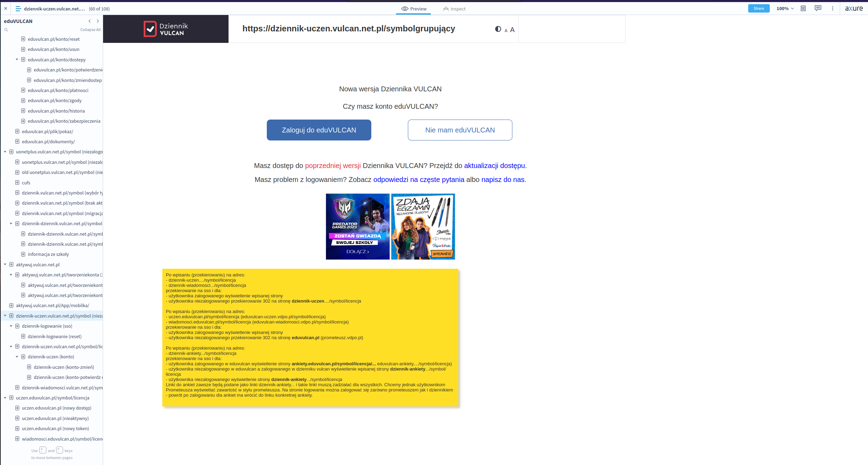Click the hamburger sitemap menu icon
This screenshot has height=465, width=868.
coord(18,9)
